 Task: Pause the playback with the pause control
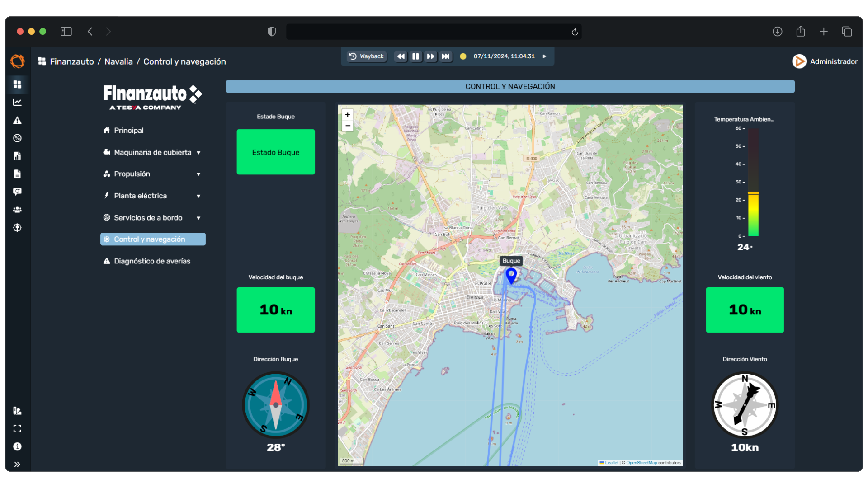pyautogui.click(x=415, y=56)
